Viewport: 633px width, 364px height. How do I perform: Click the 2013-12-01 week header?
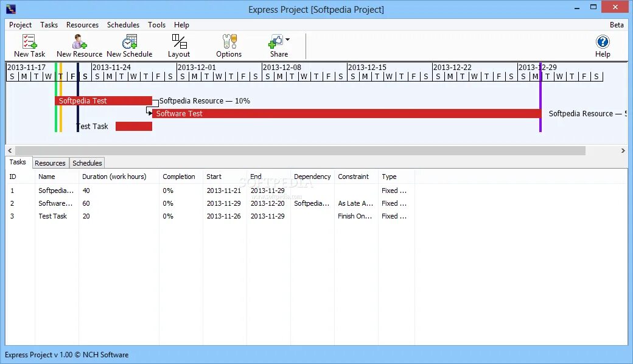(197, 67)
